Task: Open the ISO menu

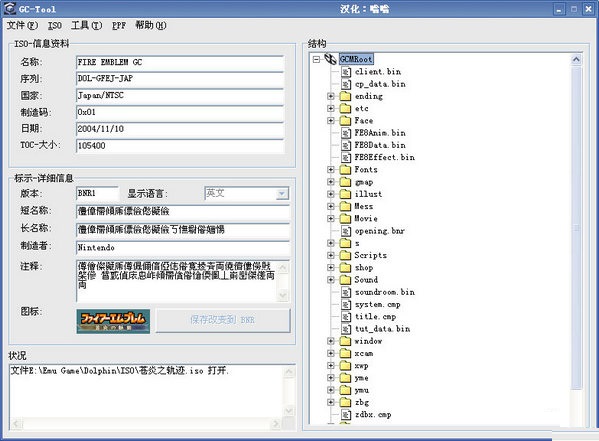Action: click(x=55, y=26)
